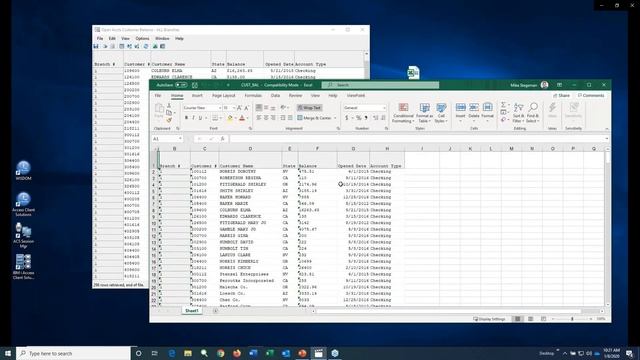Screen dimensions: 640x360
Task: Click Align Left icon
Action: tap(259, 118)
